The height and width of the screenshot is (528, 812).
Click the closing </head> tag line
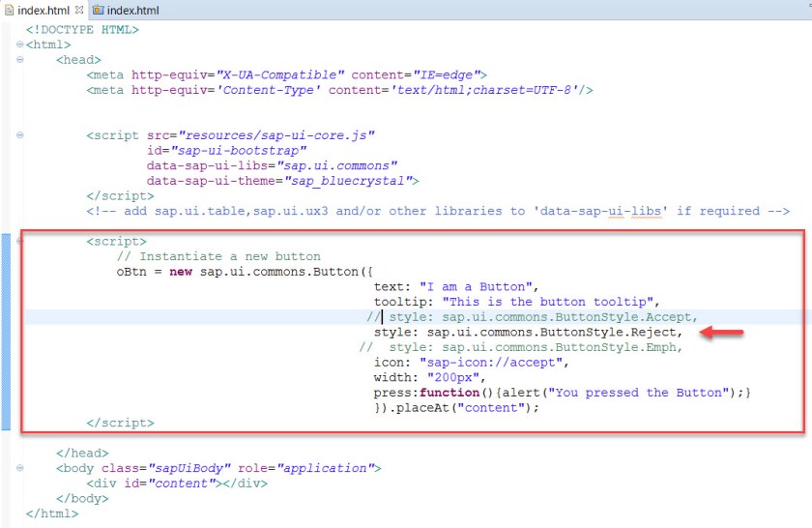pos(82,453)
